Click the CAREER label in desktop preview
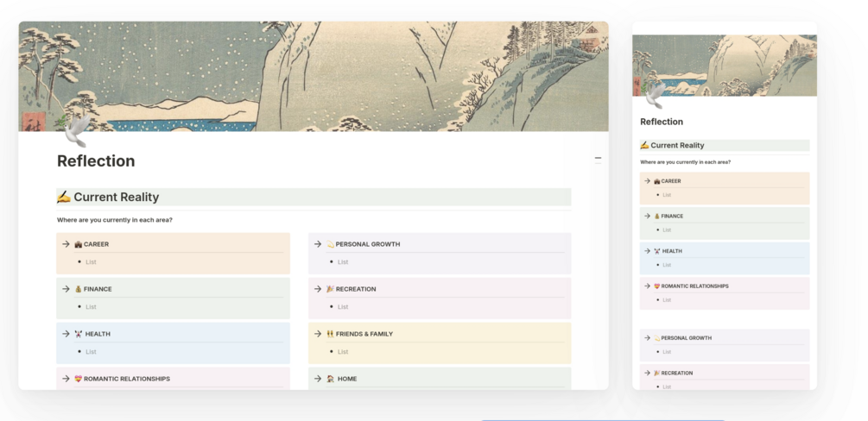Screen dimensions: 868x421 (97, 244)
